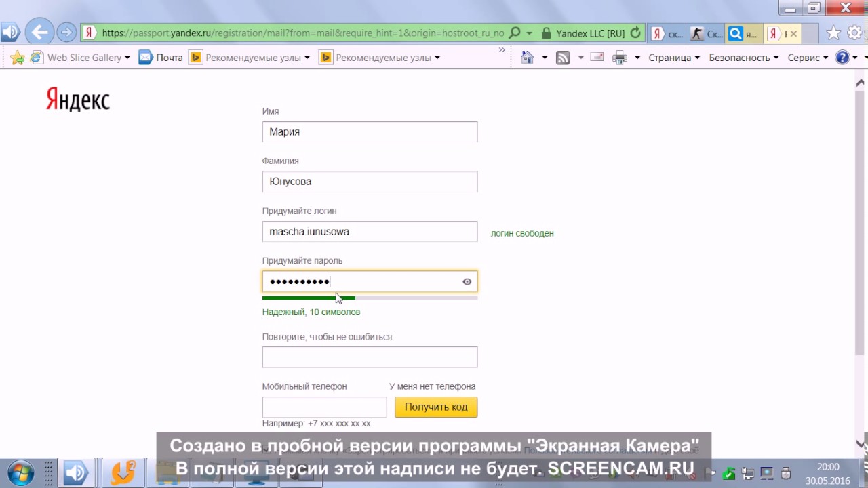Open the speaker app in taskbar

tap(75, 472)
